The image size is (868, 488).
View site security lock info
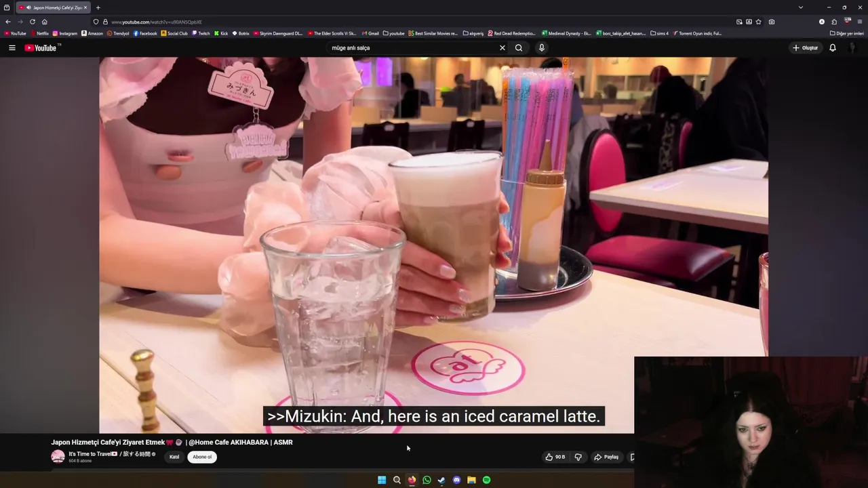coord(105,22)
